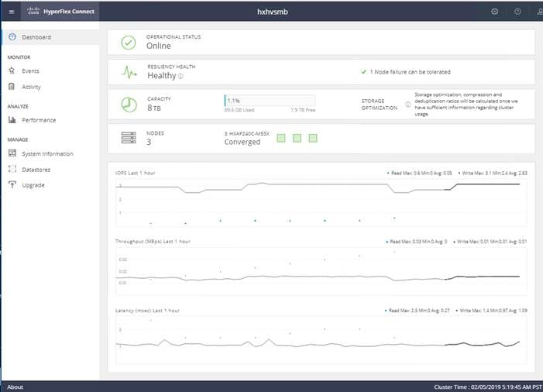The width and height of the screenshot is (543, 392).
Task: Click the 1 Node failure can be tolerated text
Action: point(411,72)
